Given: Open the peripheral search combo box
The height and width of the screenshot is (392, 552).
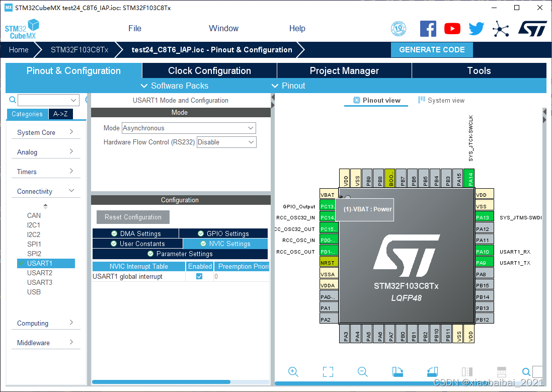Looking at the screenshot, I should coord(49,100).
